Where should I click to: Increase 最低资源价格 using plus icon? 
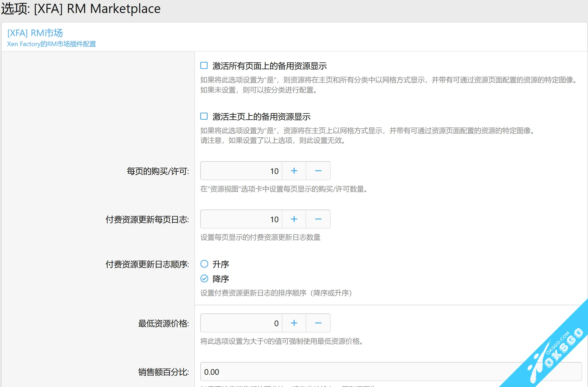[x=294, y=323]
